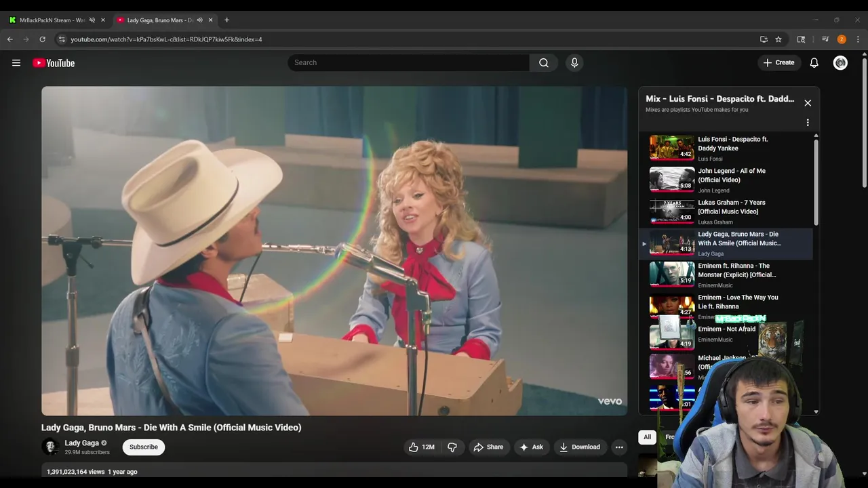Click the video player to pause

(x=334, y=251)
